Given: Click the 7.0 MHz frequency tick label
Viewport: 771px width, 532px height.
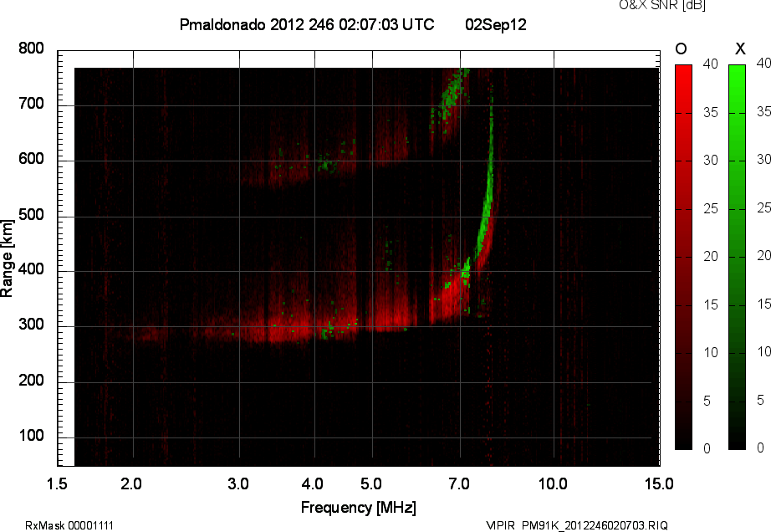Looking at the screenshot, I should [459, 484].
